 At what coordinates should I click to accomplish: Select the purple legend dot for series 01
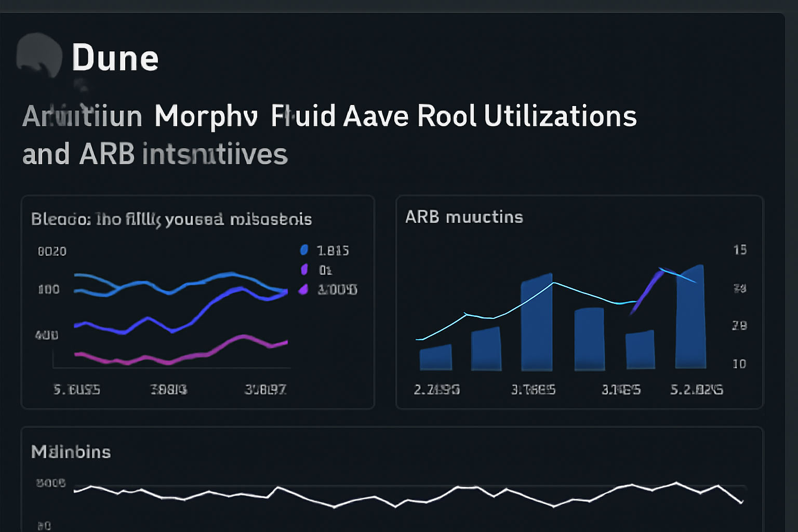pyautogui.click(x=303, y=270)
